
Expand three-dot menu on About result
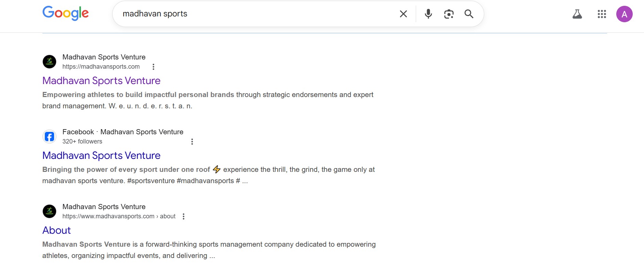point(184,216)
